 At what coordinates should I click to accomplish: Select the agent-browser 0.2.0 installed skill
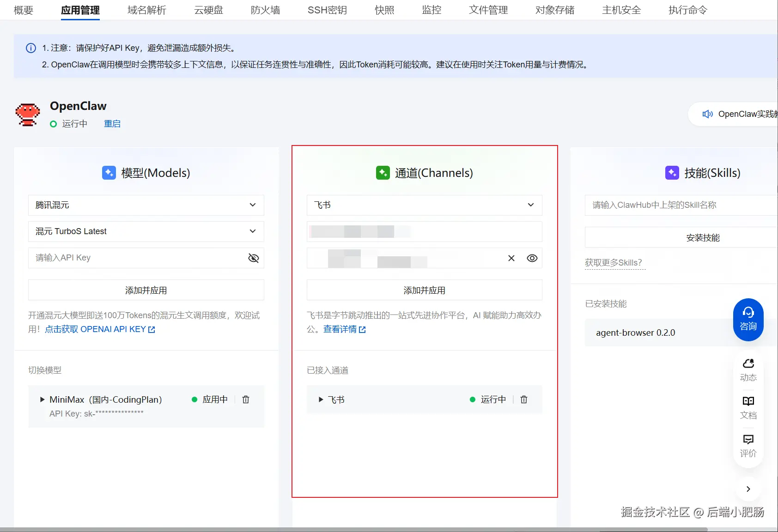coord(681,332)
